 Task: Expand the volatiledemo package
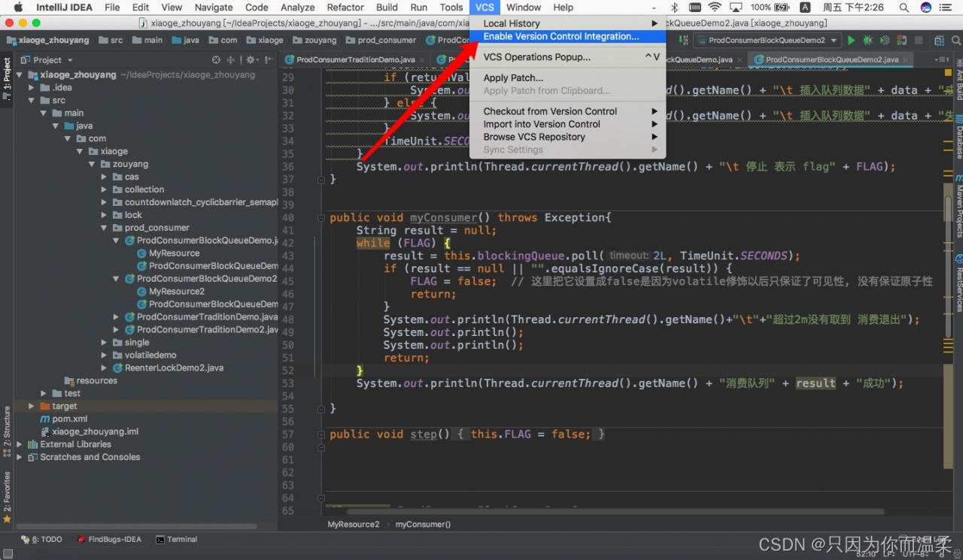click(x=104, y=355)
